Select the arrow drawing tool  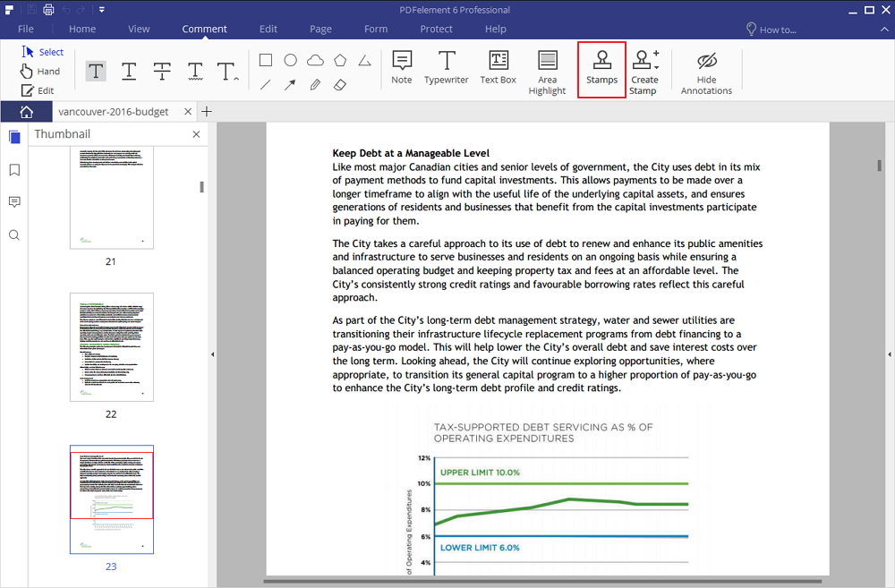(290, 85)
